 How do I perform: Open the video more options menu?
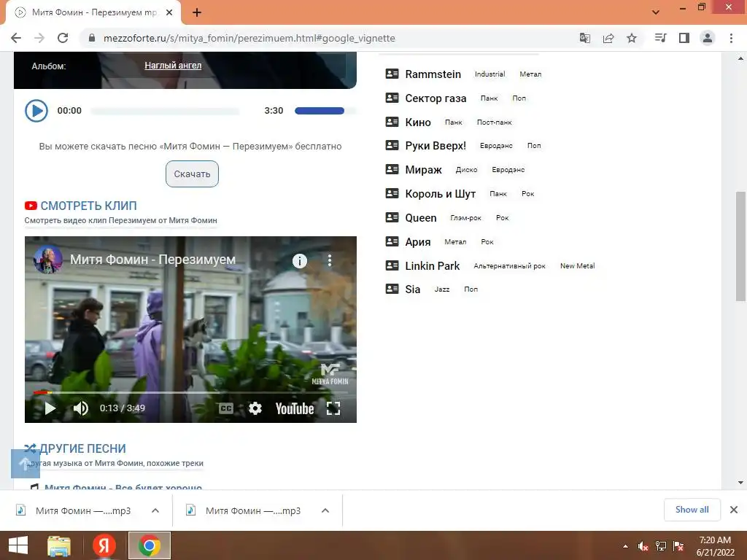[329, 260]
